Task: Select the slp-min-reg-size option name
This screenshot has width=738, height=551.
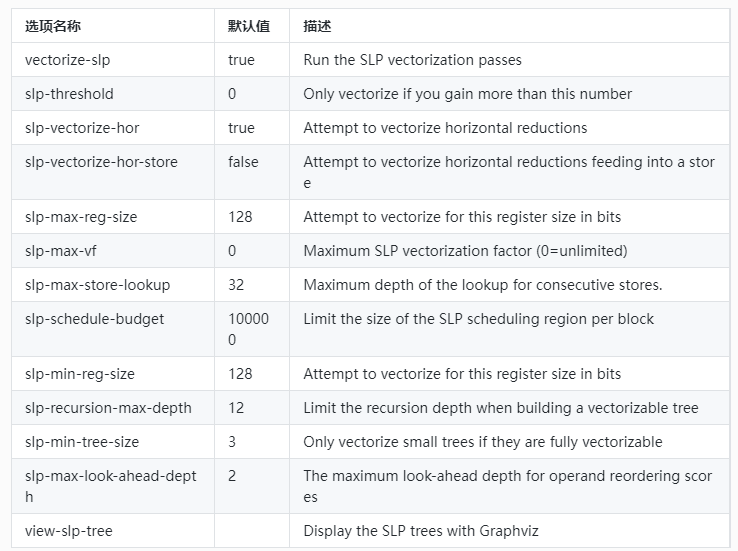Action: pos(80,374)
